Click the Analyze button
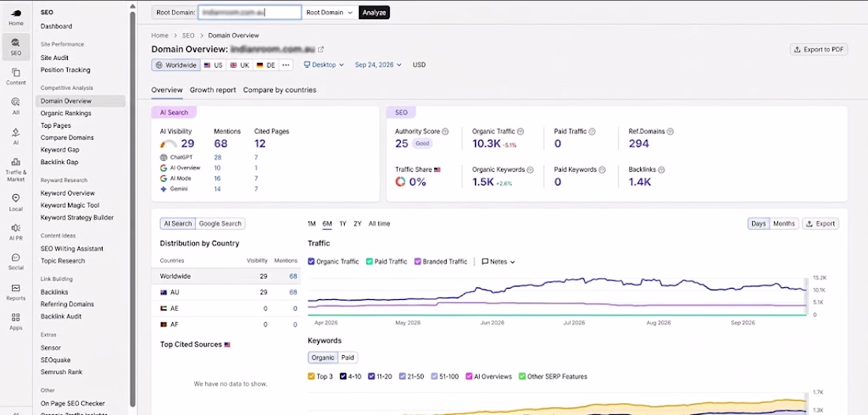868x415 pixels. 374,12
